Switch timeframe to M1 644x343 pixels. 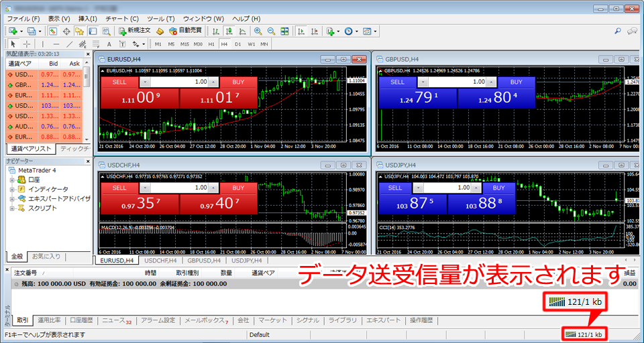pos(158,44)
